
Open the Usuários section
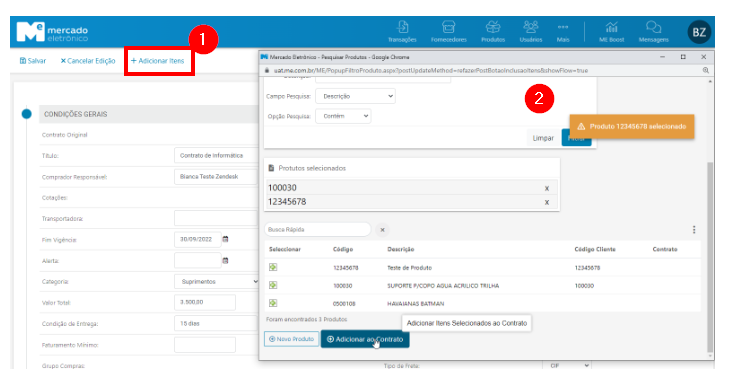point(531,32)
